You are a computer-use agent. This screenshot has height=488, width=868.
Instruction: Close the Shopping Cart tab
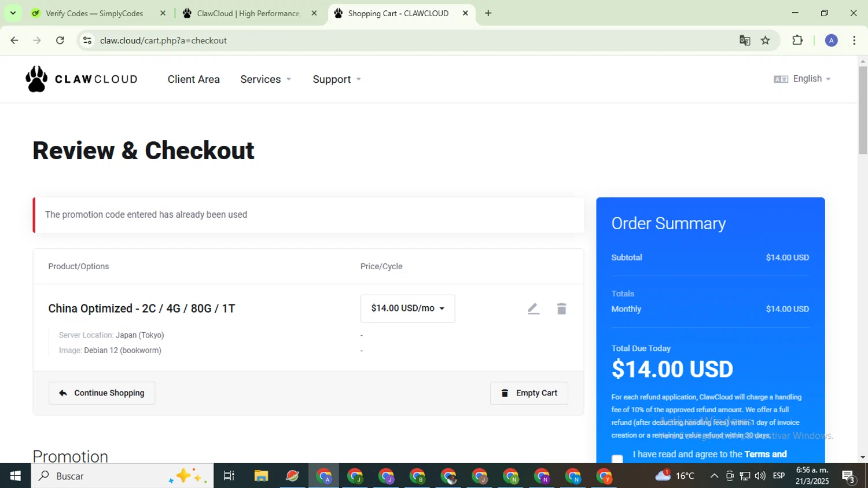tap(465, 13)
